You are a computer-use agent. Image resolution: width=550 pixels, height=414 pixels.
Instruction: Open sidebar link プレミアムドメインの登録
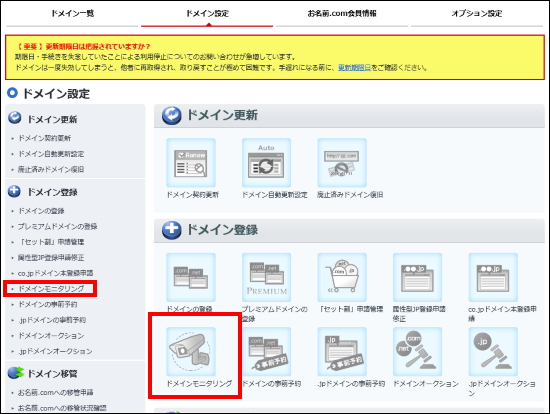pos(58,226)
